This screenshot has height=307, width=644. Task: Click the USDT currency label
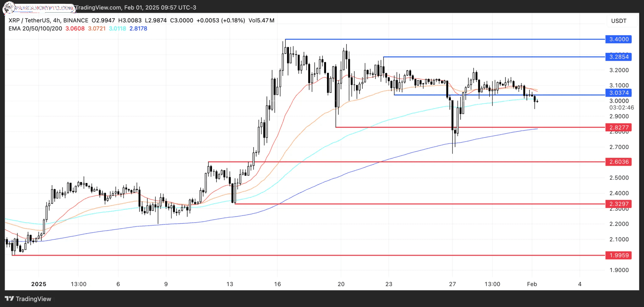coord(619,21)
